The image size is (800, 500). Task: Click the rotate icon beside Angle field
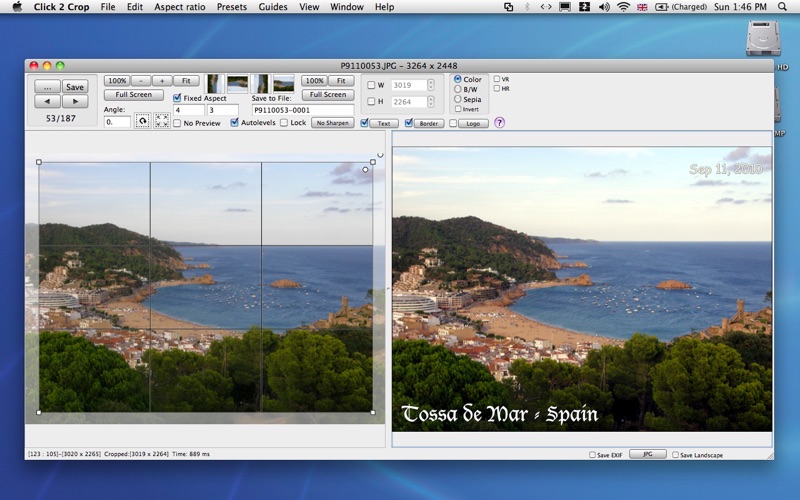(x=142, y=121)
